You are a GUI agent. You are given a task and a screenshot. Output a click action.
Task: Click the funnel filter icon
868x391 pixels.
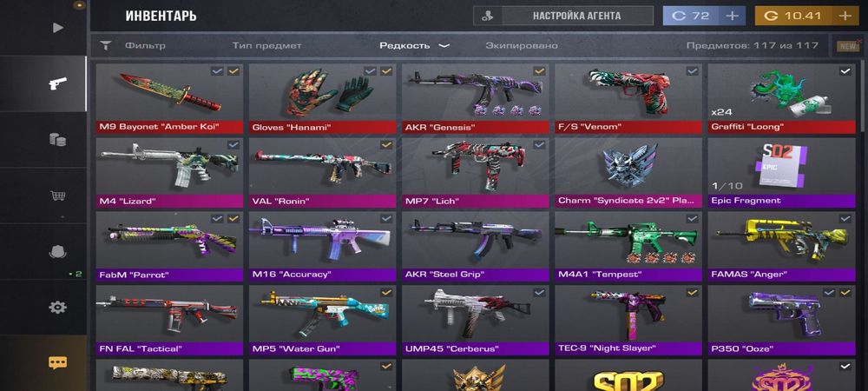click(x=106, y=45)
